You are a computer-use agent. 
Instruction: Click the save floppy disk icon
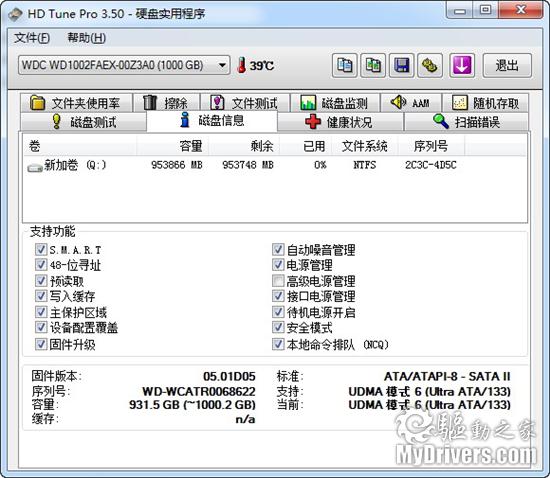[x=402, y=66]
